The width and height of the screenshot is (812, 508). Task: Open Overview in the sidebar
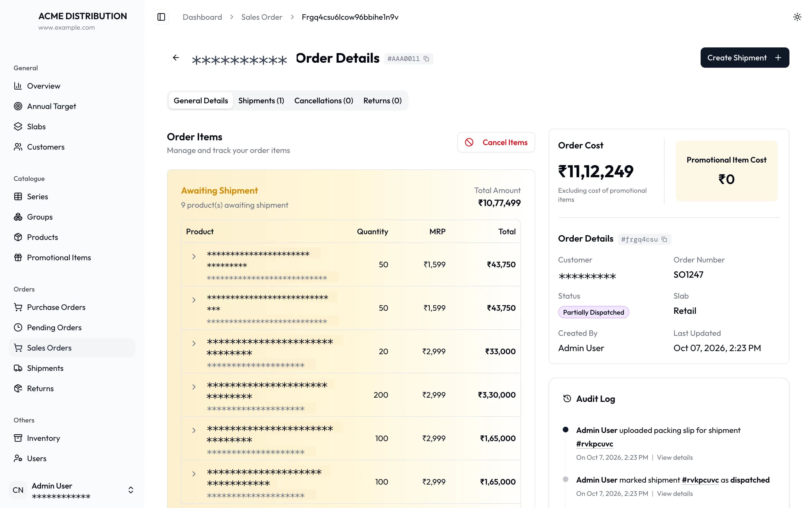click(x=72, y=86)
